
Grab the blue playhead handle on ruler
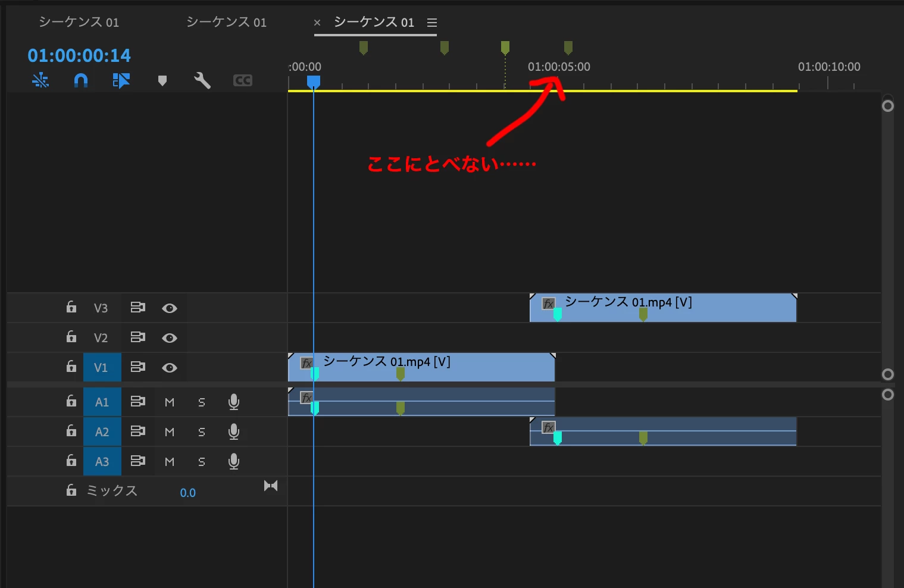coord(314,82)
